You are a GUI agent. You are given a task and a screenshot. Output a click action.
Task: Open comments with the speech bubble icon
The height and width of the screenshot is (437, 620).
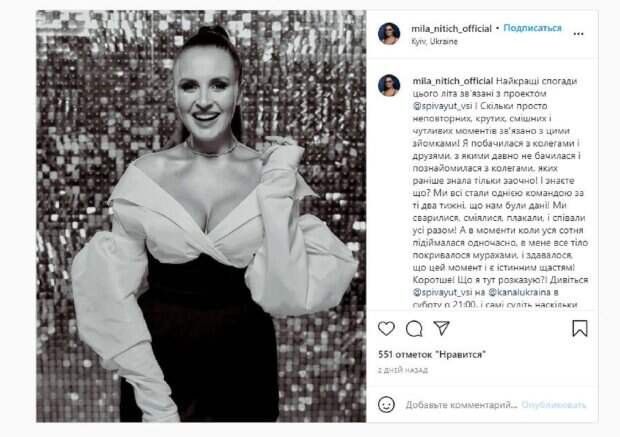click(414, 329)
